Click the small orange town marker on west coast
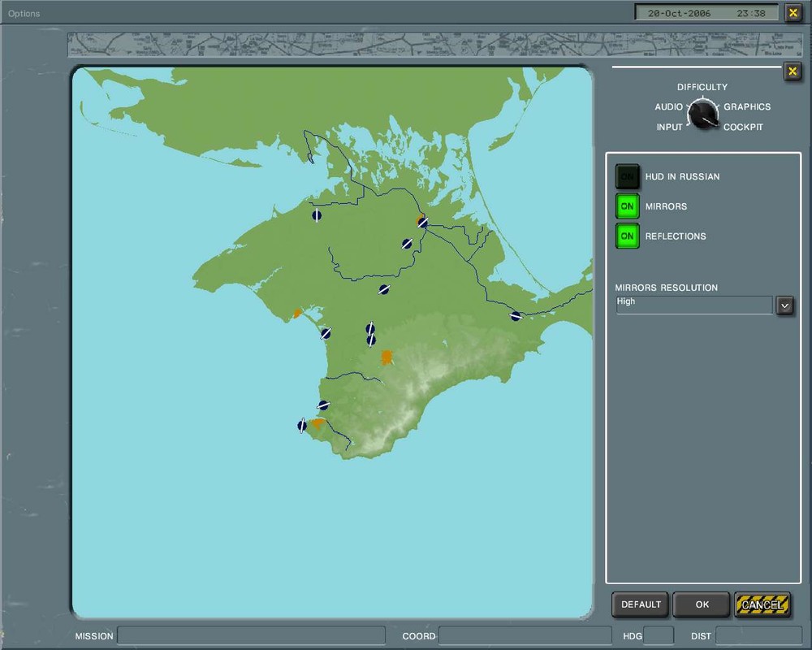 pyautogui.click(x=297, y=312)
